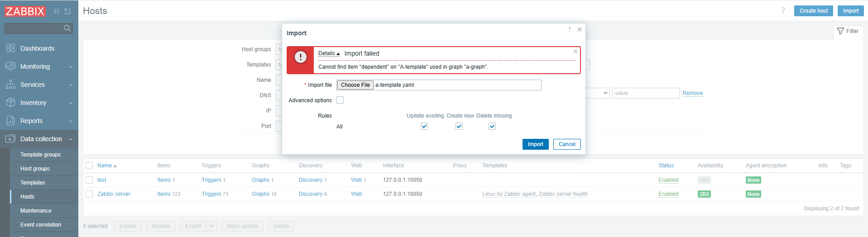The image size is (868, 237).
Task: Click the sidebar search magnifier icon
Action: (x=67, y=28)
